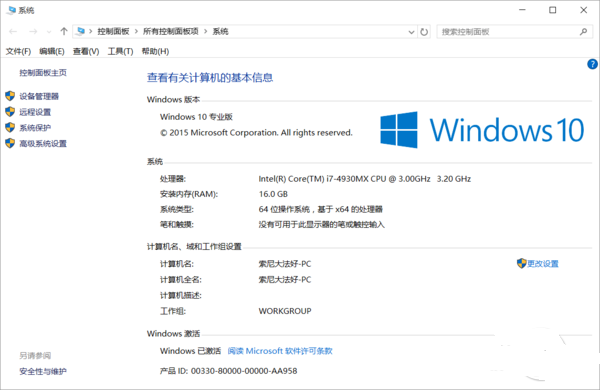Viewport: 600px width, 390px height.
Task: Open 高级系统设置 from the sidebar
Action: click(x=43, y=144)
